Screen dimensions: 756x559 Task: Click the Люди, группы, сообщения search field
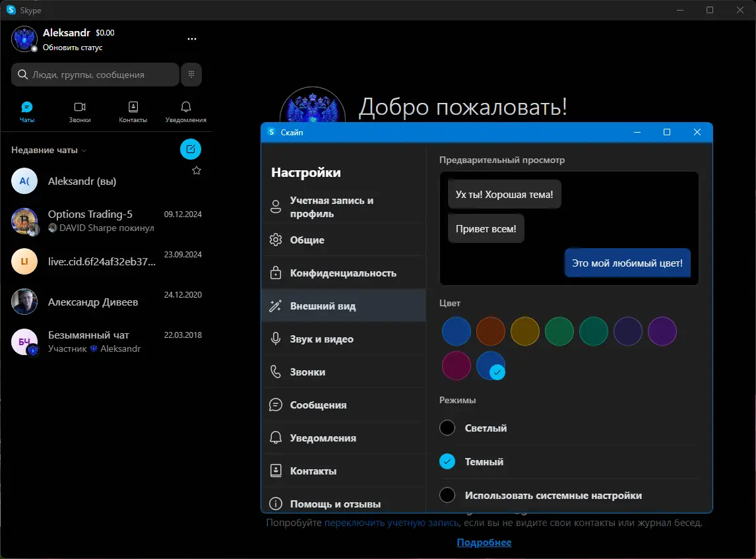coord(95,75)
